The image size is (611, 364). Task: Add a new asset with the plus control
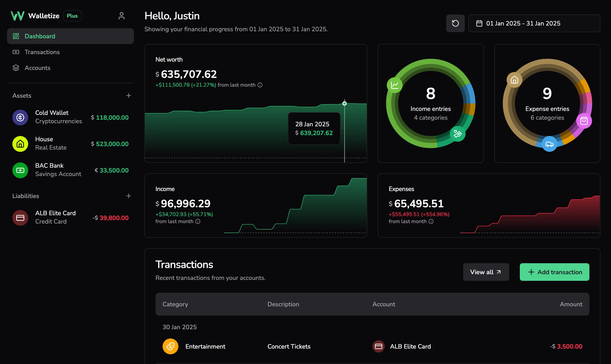(x=129, y=96)
